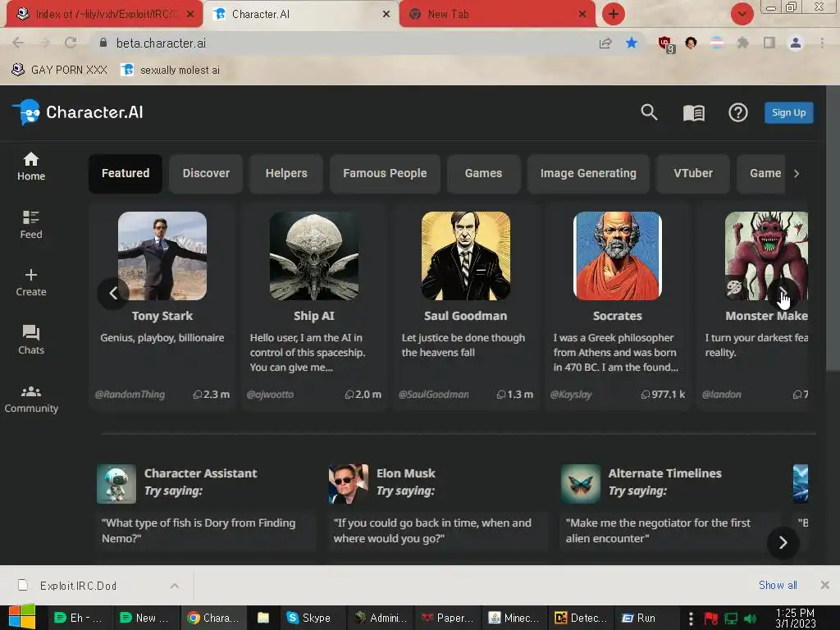Open the Elon Musk avatar
This screenshot has height=630, width=840.
point(348,484)
